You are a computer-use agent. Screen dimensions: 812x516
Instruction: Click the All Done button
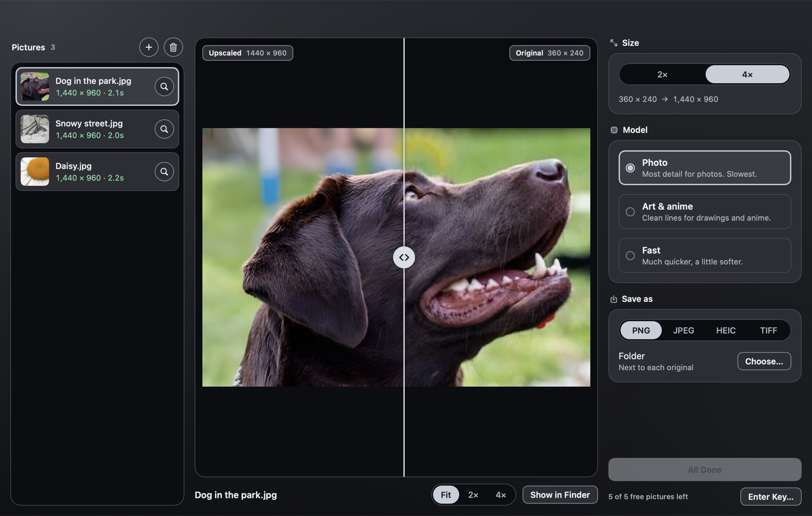coord(705,470)
